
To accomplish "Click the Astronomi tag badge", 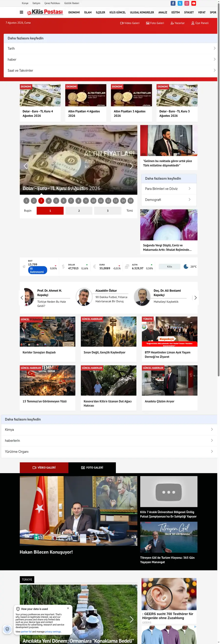I will (37, 270).
